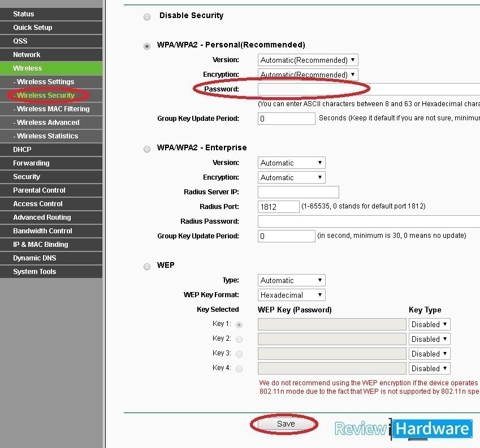Select the WEP radio button
480x448 pixels.
click(147, 266)
